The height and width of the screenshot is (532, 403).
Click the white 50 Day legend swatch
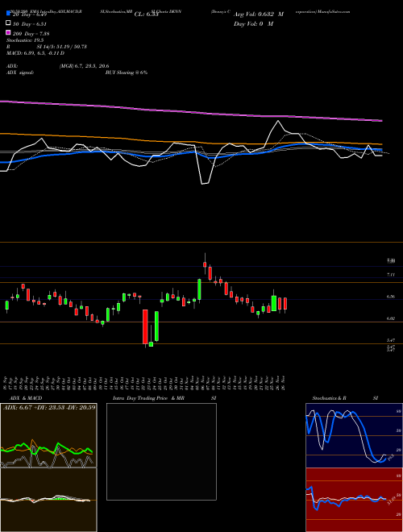8,23
